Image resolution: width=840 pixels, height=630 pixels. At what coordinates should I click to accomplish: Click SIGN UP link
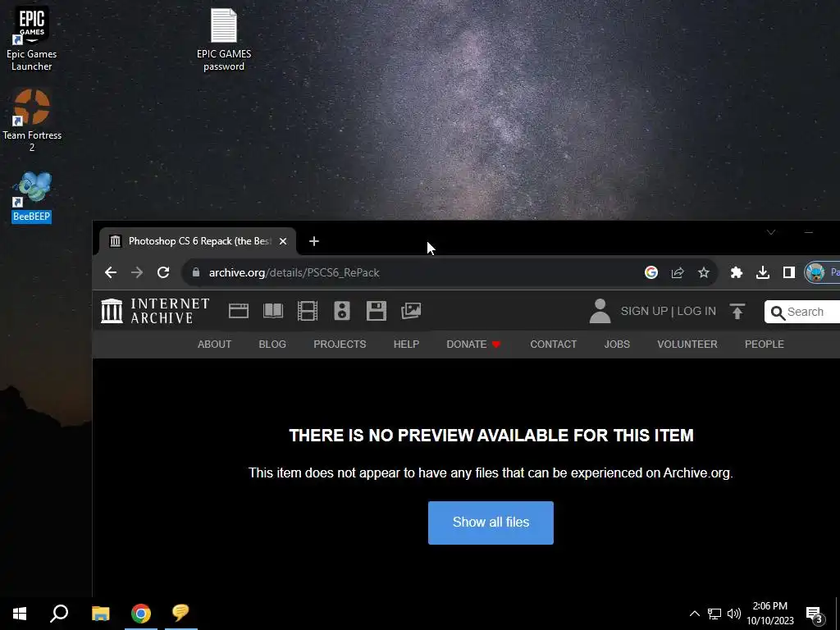click(x=644, y=311)
